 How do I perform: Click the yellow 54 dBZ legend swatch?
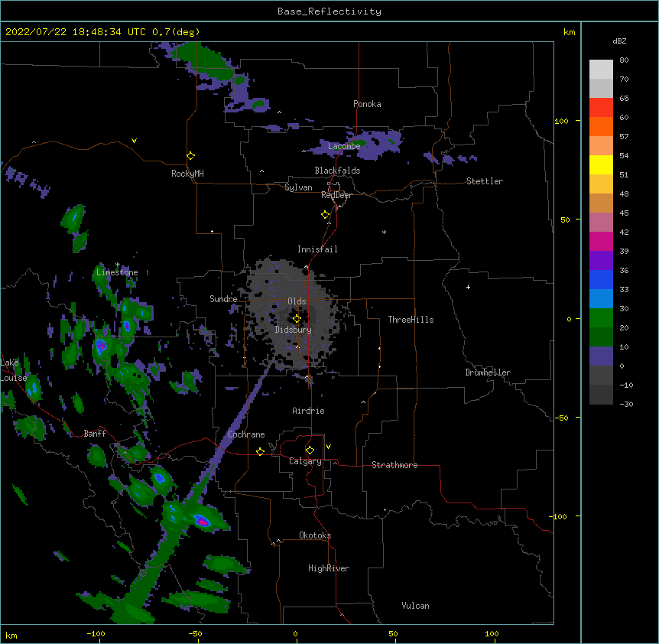[601, 164]
